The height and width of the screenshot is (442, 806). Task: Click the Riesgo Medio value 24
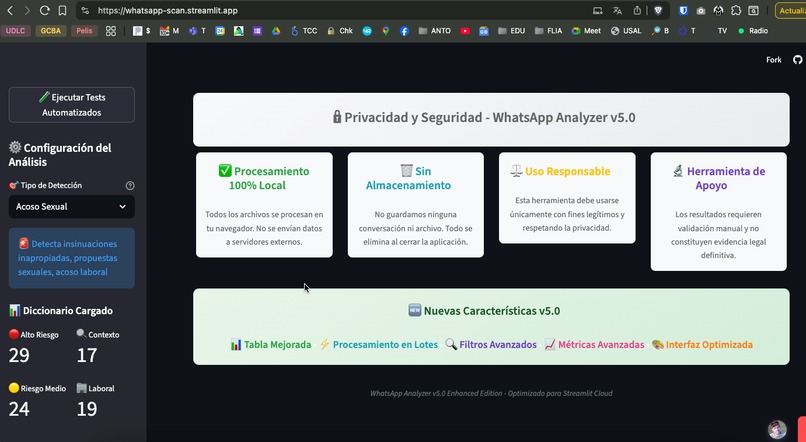click(19, 409)
